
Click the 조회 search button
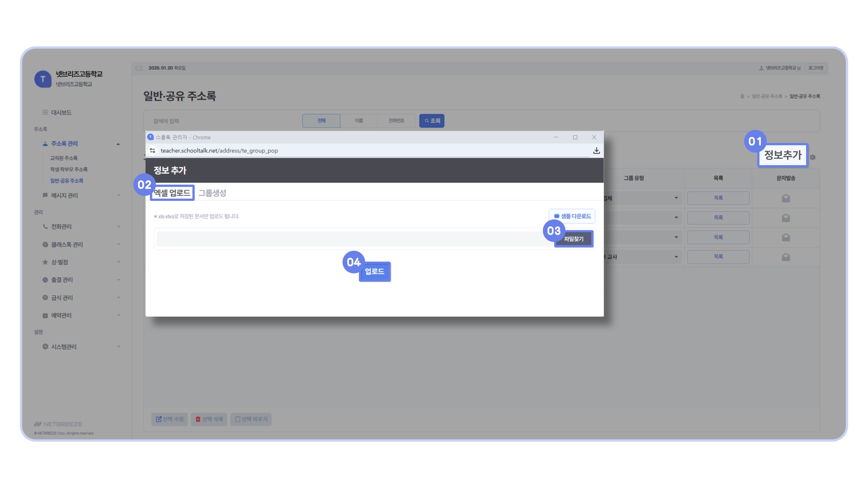pyautogui.click(x=431, y=121)
